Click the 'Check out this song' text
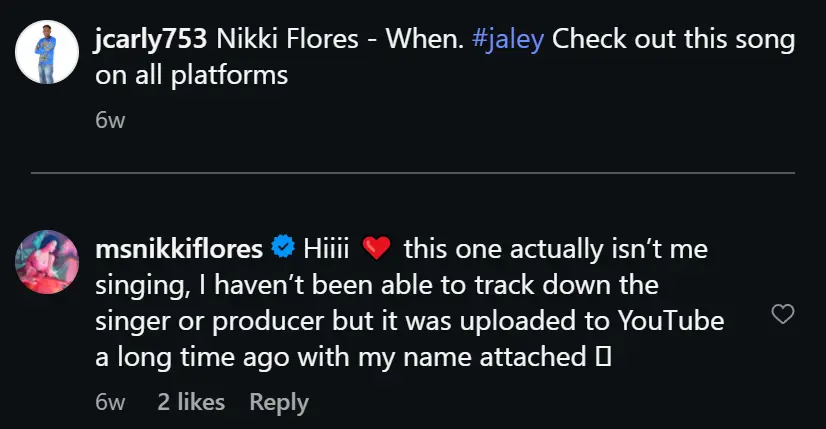 pos(673,40)
